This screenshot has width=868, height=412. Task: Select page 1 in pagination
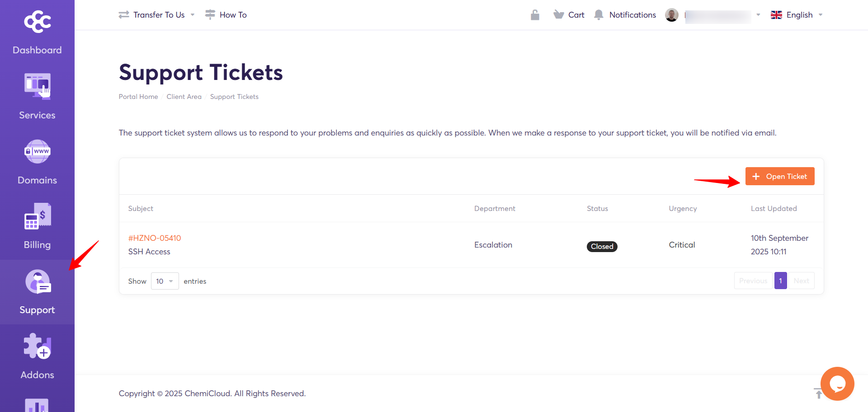coord(781,281)
